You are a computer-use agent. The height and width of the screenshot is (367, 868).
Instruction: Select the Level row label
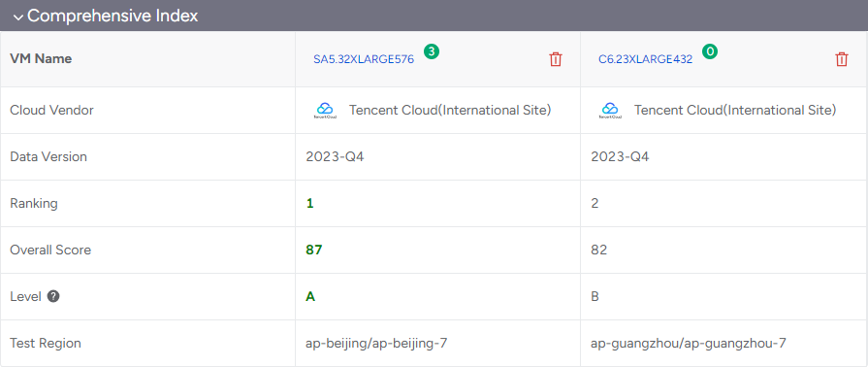pos(25,296)
